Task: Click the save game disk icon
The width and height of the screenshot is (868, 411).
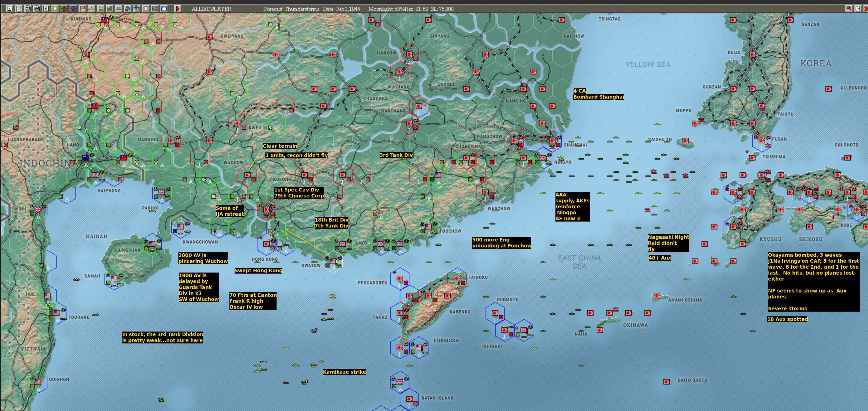Action: pos(10,9)
